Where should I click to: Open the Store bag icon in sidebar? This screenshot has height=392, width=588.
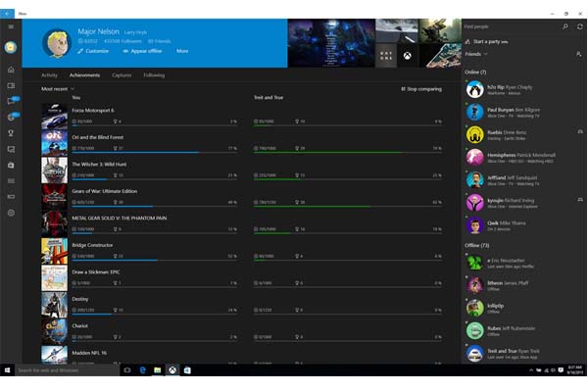11,165
